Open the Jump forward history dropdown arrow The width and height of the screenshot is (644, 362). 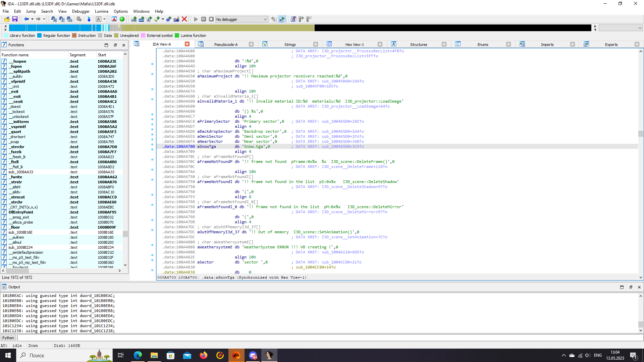(44, 19)
